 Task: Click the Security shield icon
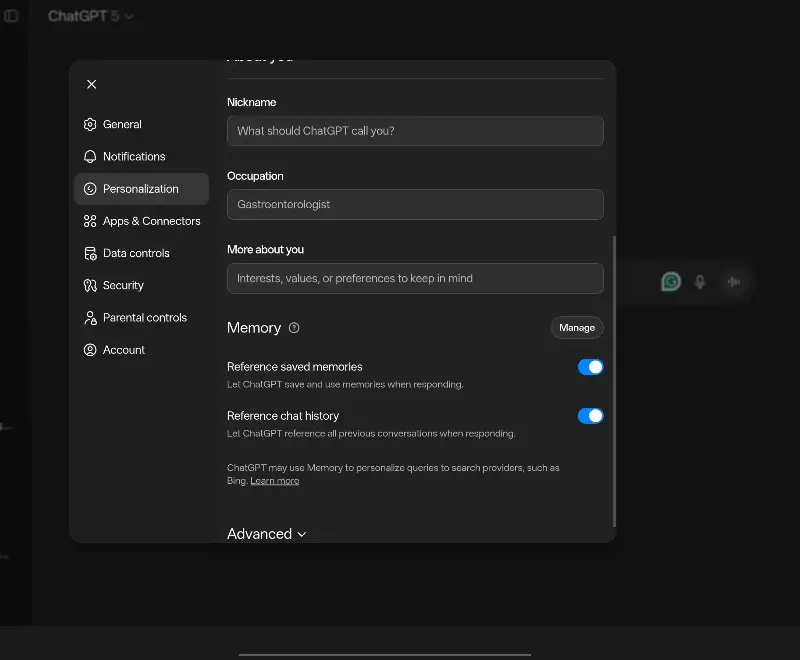pyautogui.click(x=89, y=285)
